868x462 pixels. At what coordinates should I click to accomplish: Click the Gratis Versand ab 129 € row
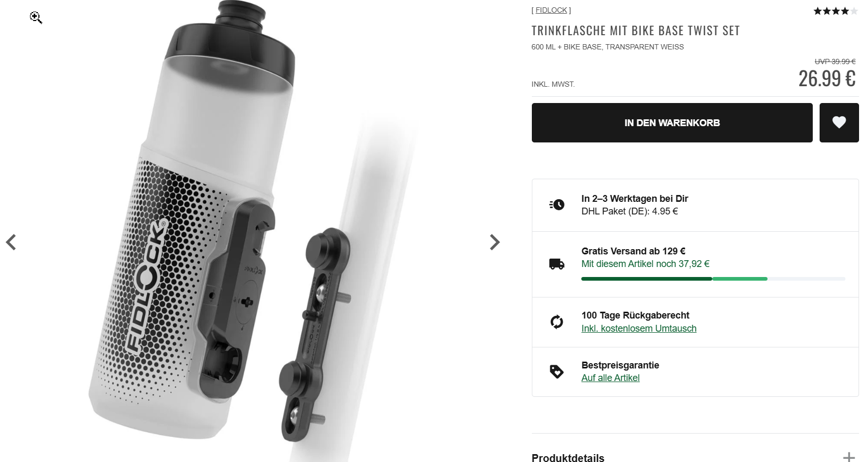click(x=695, y=264)
